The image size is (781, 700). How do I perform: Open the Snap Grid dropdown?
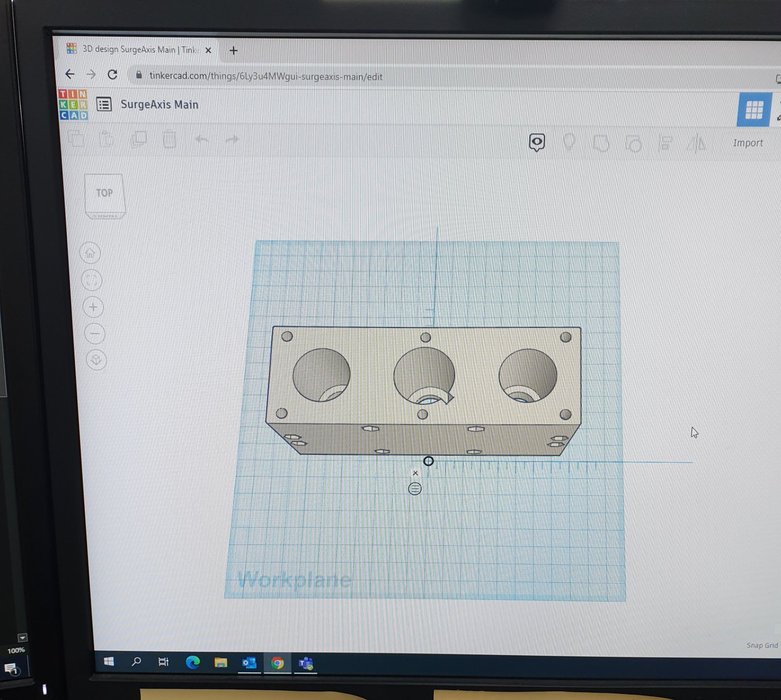pyautogui.click(x=761, y=645)
